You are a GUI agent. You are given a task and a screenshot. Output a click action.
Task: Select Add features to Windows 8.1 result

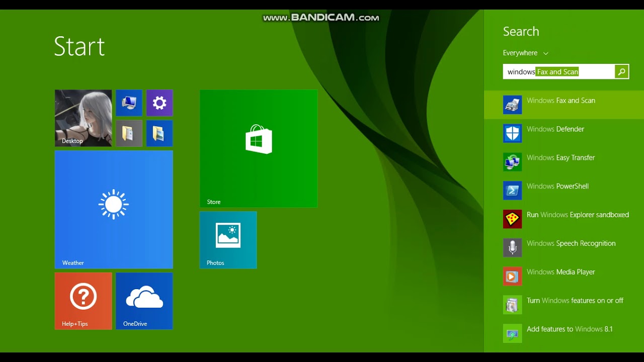(564, 334)
